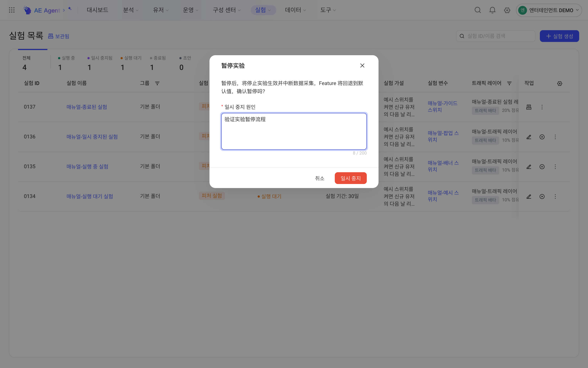Image resolution: width=588 pixels, height=368 pixels.
Task: Close the pause experiment dialog with X
Action: [x=362, y=66]
